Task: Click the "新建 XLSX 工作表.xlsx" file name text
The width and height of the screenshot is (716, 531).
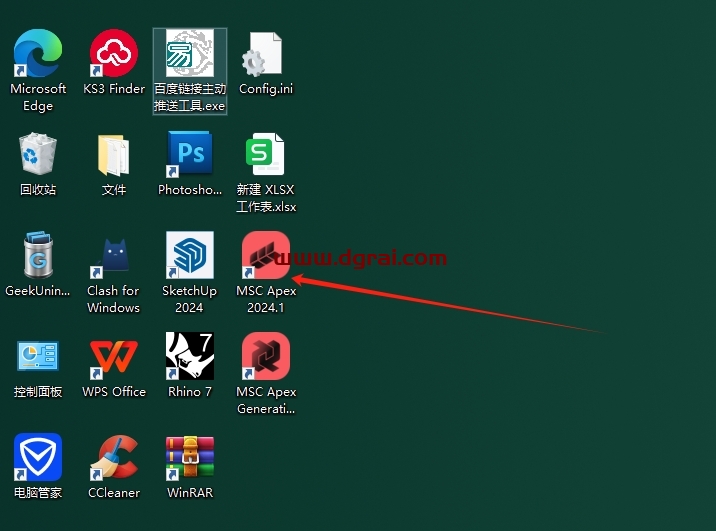Action: click(266, 198)
